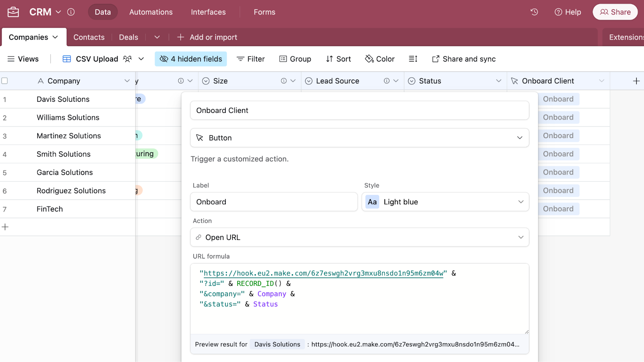Open Companies table tab dropdown arrow
This screenshot has height=362, width=644.
[55, 37]
